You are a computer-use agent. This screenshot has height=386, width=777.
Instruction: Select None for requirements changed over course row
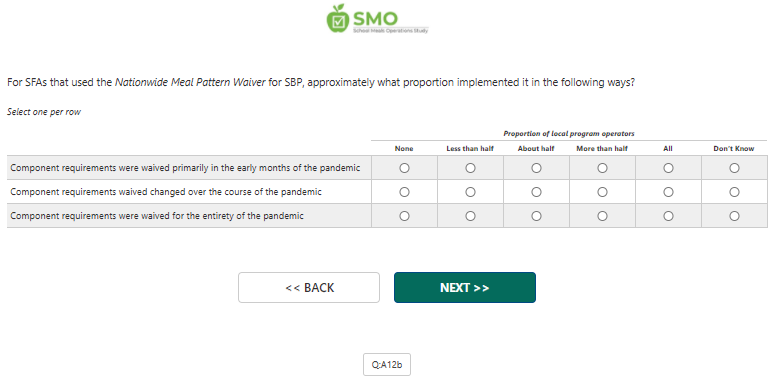[x=404, y=192]
